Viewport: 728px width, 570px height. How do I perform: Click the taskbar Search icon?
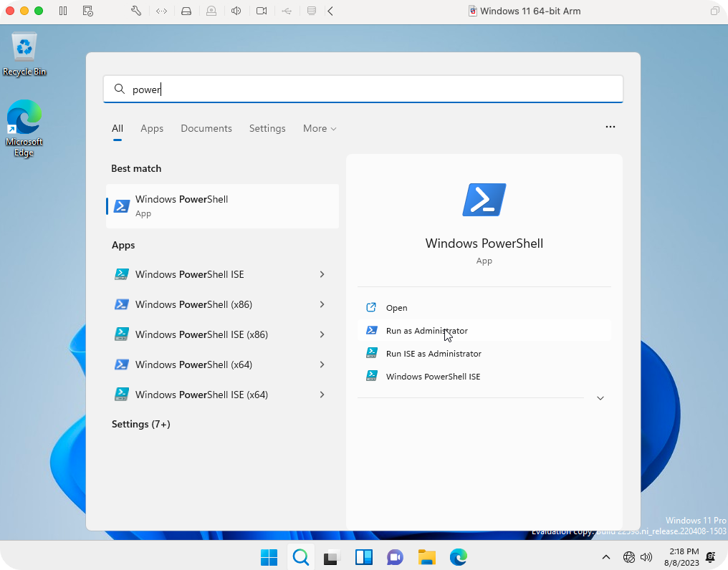(x=300, y=557)
